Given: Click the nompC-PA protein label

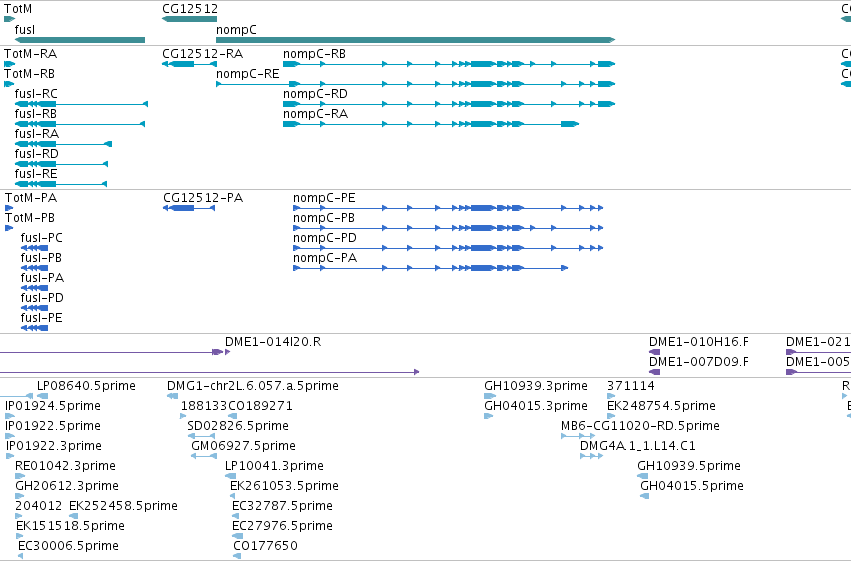Looking at the screenshot, I should pyautogui.click(x=325, y=258).
